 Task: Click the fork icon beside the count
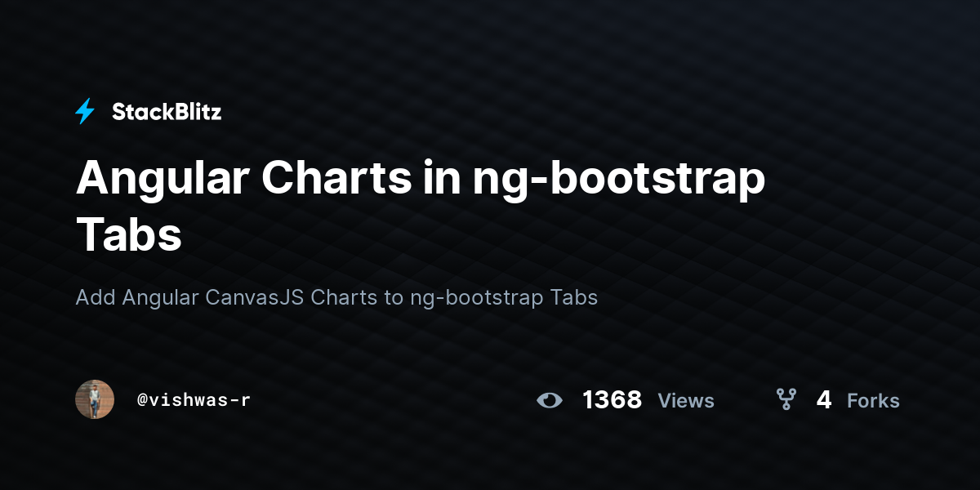click(x=786, y=399)
